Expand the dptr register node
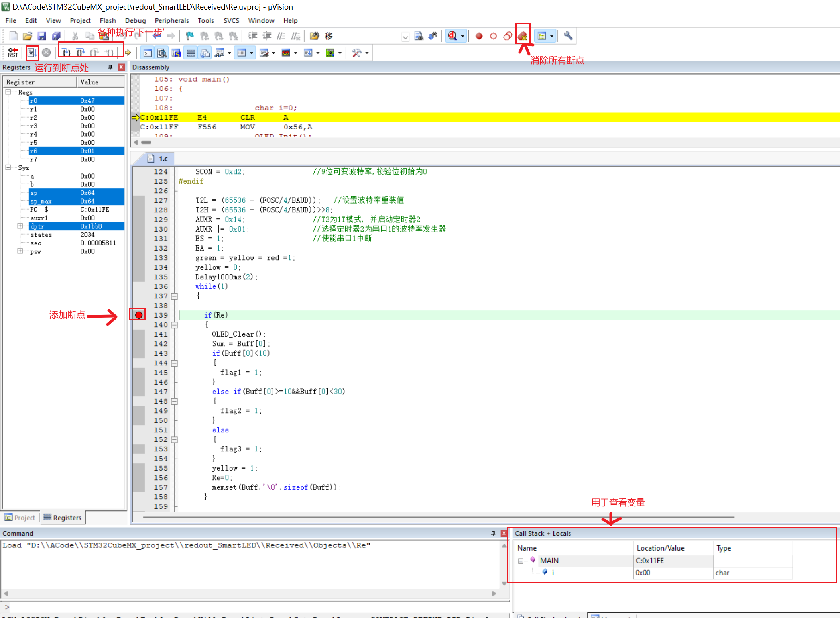 (20, 226)
